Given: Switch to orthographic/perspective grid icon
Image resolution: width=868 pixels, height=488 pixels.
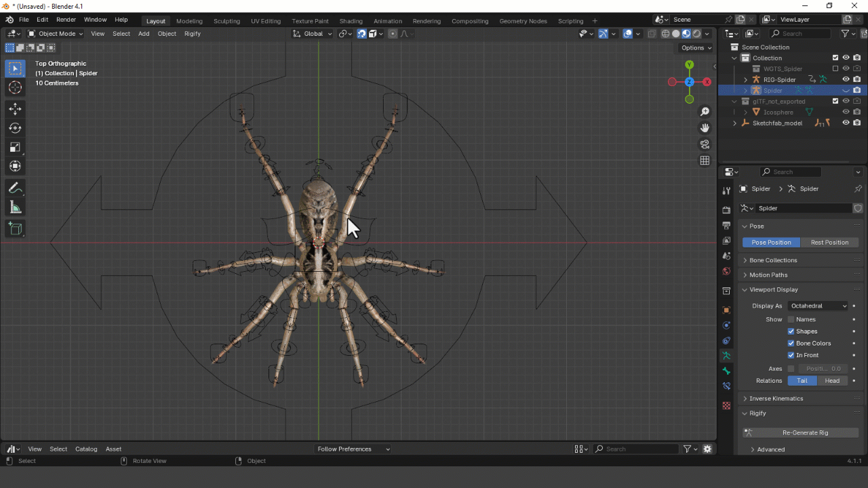Looking at the screenshot, I should [x=705, y=161].
